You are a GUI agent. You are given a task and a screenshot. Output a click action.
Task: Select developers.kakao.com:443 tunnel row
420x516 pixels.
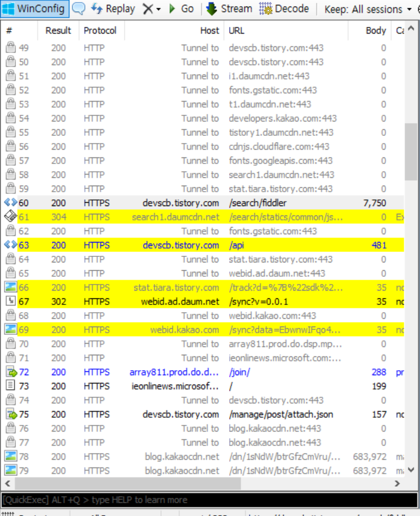(203, 118)
